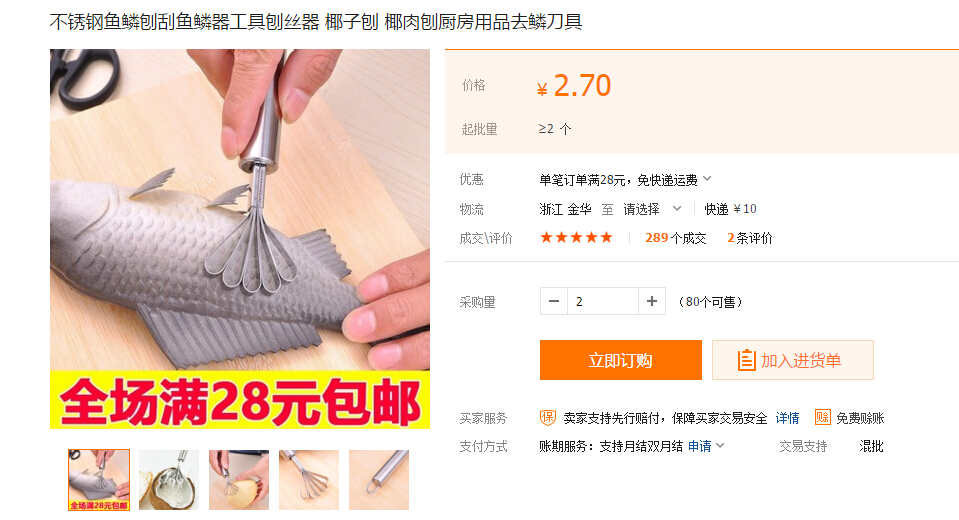Select the scraper head close-up thumbnail
This screenshot has height=520, width=959.
pos(309,480)
